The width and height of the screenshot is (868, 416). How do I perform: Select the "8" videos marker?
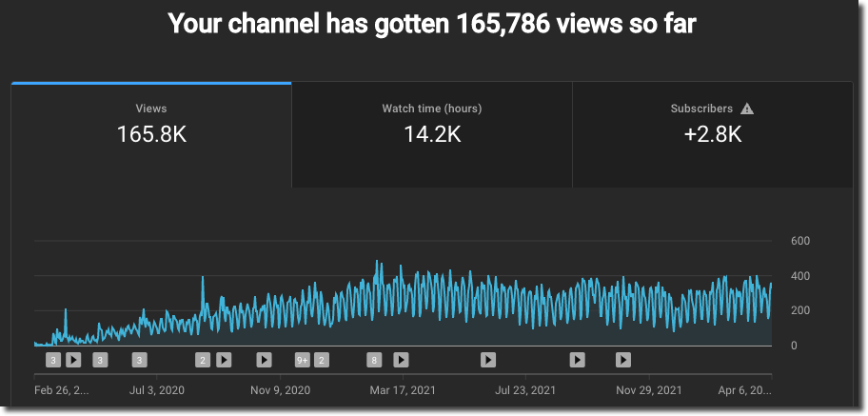coord(375,360)
